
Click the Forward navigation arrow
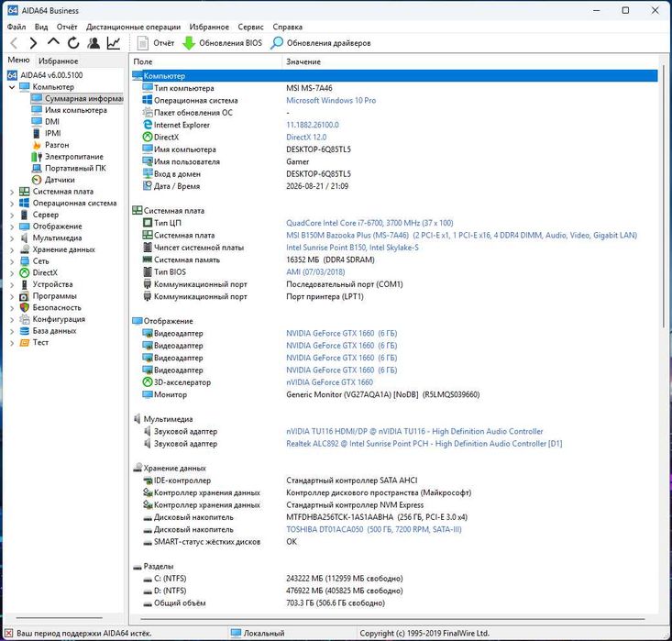[x=33, y=43]
